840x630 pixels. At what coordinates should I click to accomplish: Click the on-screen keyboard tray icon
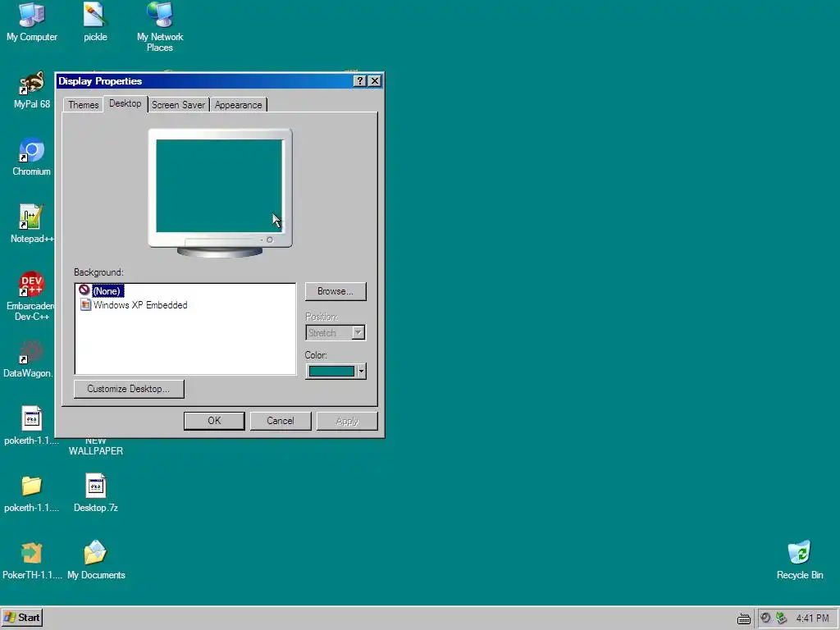point(743,619)
